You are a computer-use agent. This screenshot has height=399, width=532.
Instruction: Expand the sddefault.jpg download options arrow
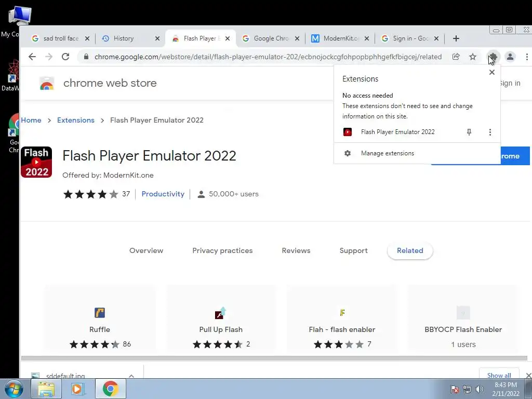click(131, 376)
